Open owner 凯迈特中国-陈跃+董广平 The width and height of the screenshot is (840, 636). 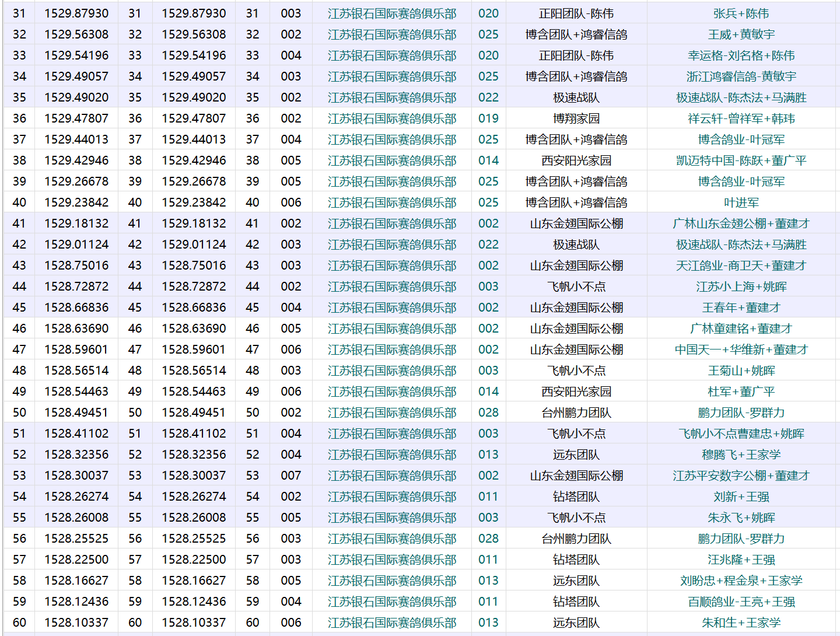[741, 160]
